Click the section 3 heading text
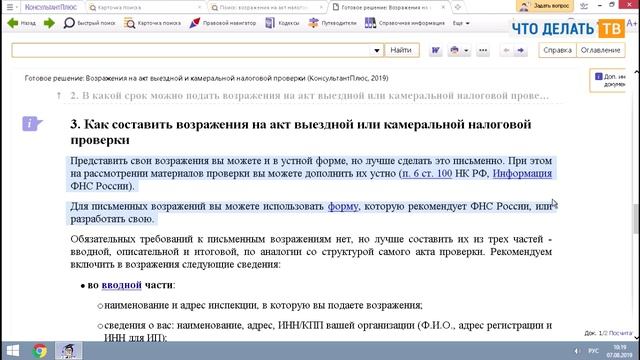The height and width of the screenshot is (360, 640). (301, 132)
